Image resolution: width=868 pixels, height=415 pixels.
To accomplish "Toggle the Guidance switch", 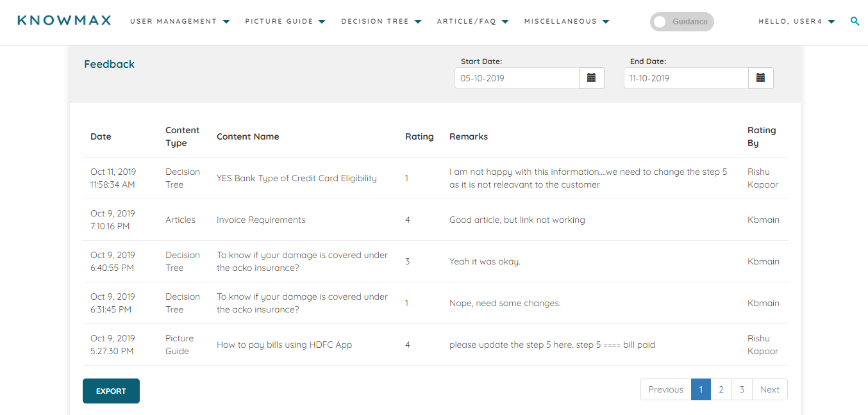I will pos(681,22).
